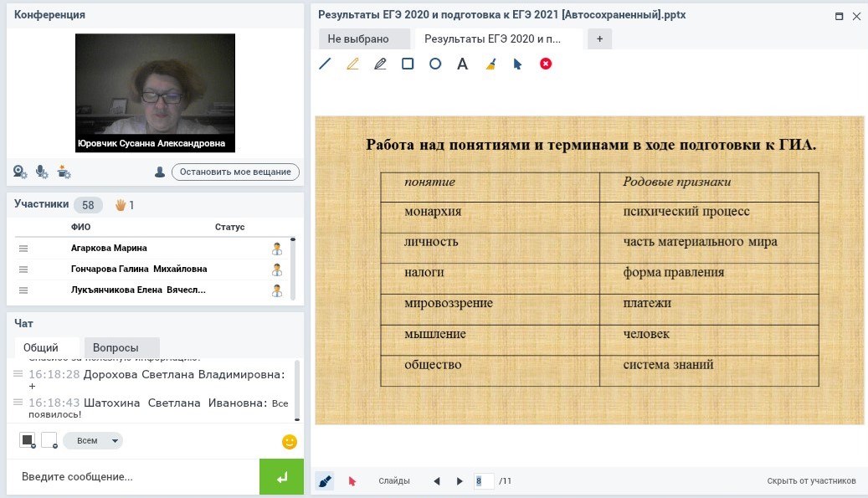Open the white background color picker in chat
868x498 pixels.
pos(49,440)
